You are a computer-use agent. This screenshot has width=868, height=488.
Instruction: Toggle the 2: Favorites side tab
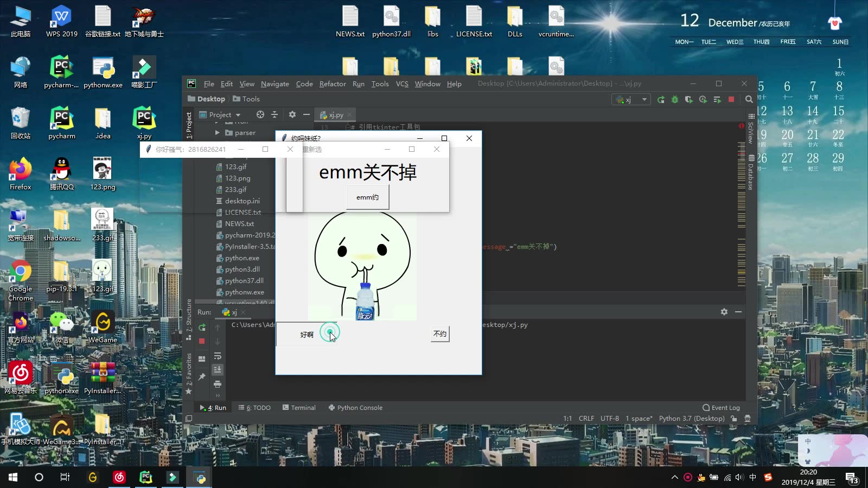coord(189,373)
